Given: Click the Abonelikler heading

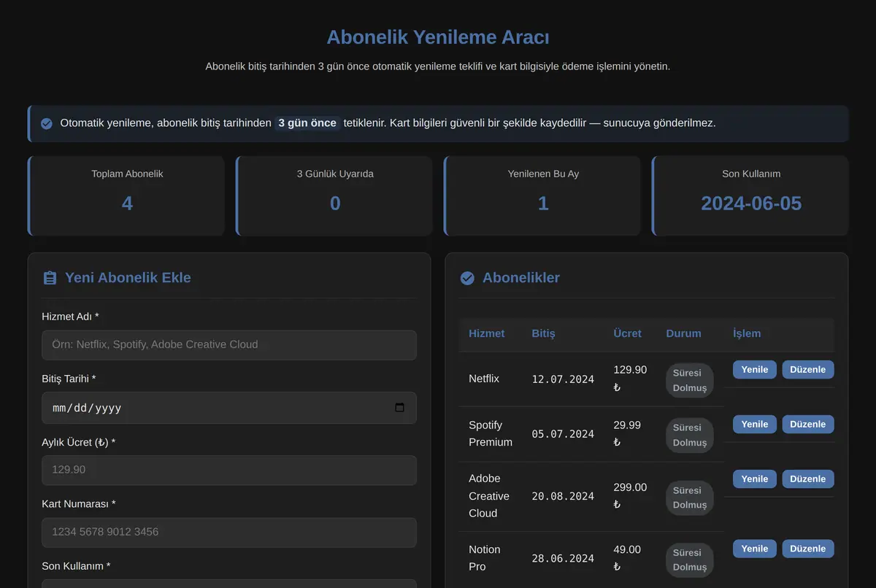Looking at the screenshot, I should tap(521, 278).
